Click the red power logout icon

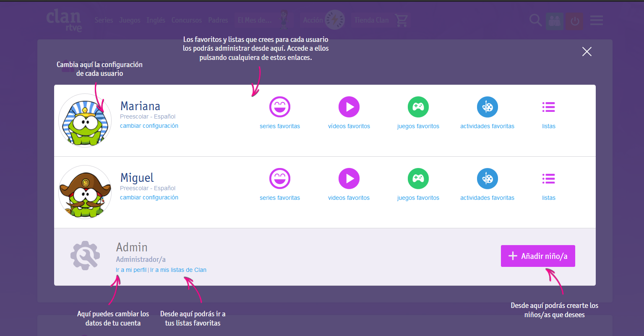coord(574,21)
